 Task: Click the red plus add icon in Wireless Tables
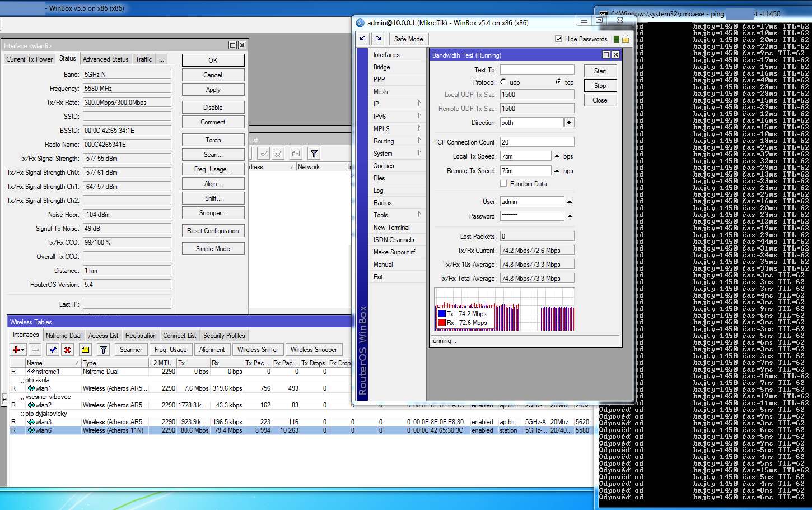coord(18,350)
